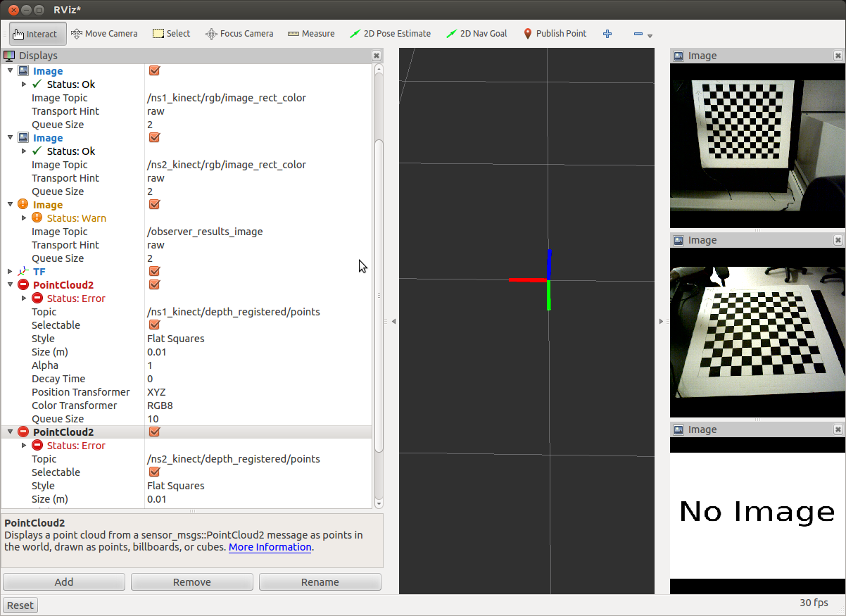846x616 pixels.
Task: Activate the Move Camera tool
Action: point(104,34)
